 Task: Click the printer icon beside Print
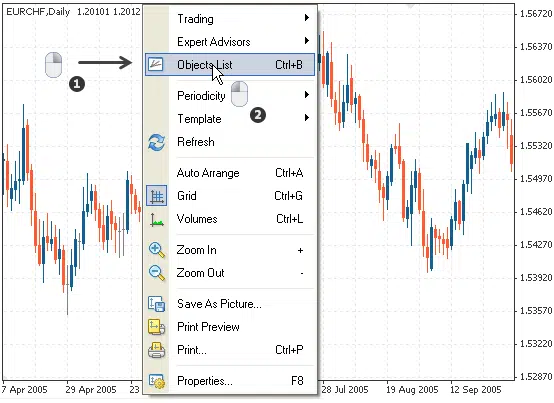(x=156, y=350)
